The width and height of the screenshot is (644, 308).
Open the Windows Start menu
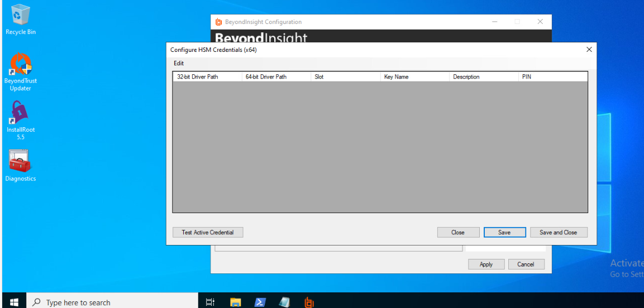pos(14,302)
